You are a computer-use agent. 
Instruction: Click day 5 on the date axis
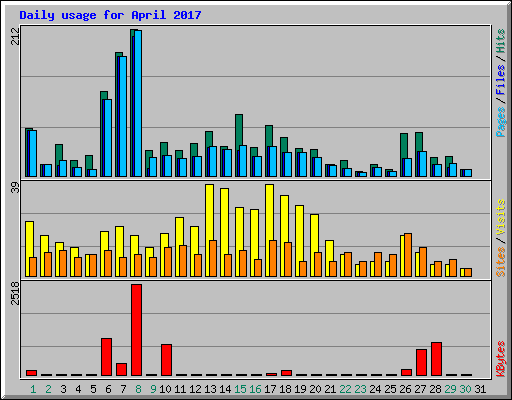click(x=93, y=389)
